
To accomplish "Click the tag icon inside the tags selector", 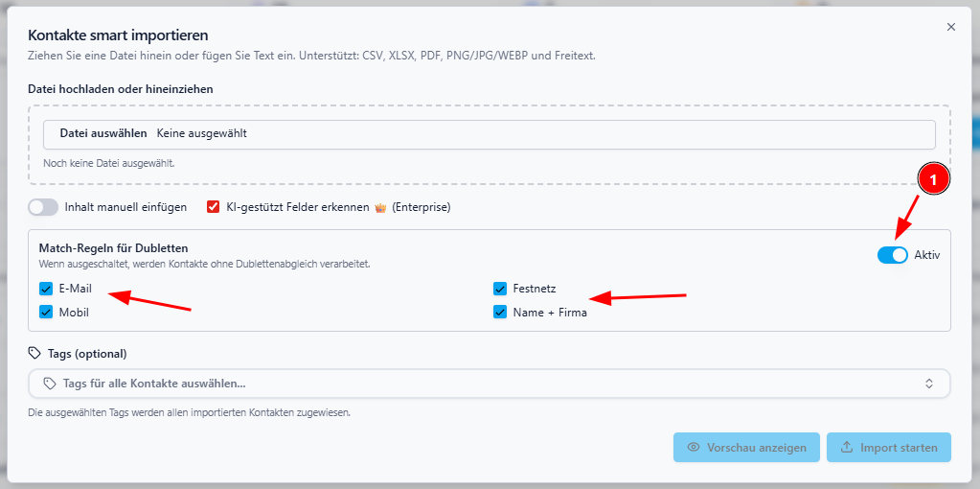I will coord(50,384).
